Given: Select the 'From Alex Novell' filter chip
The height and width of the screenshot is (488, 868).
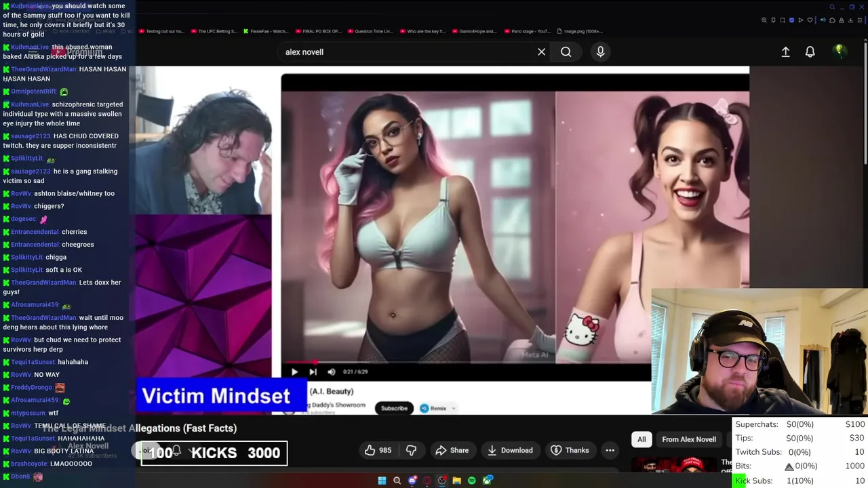Looking at the screenshot, I should click(x=689, y=439).
